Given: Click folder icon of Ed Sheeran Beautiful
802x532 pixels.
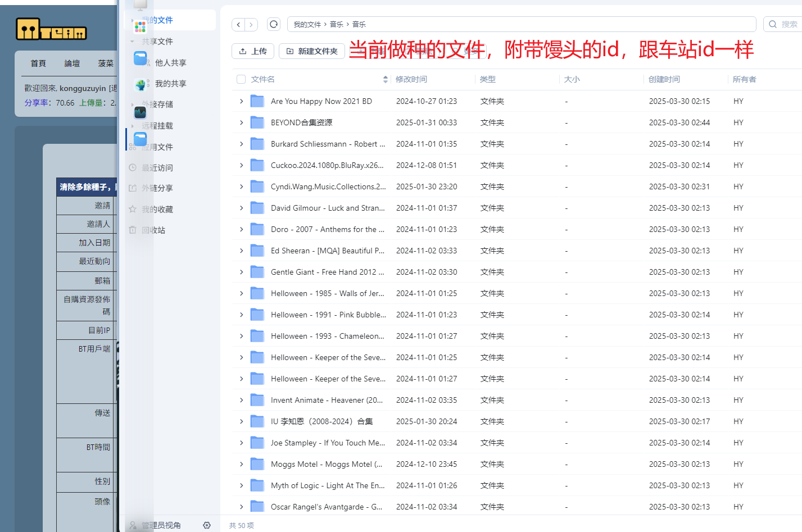Looking at the screenshot, I should 257,251.
